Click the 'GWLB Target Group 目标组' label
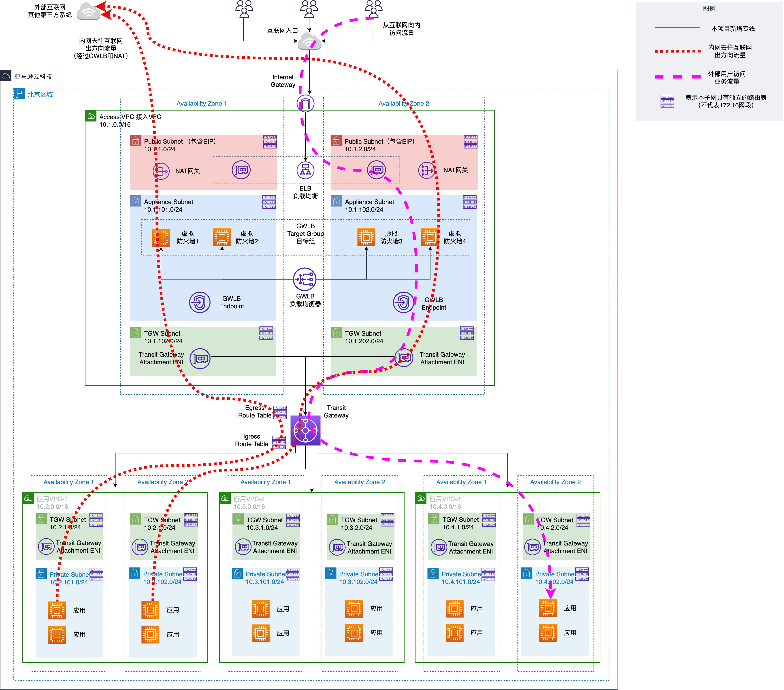This screenshot has height=690, width=784. (305, 234)
